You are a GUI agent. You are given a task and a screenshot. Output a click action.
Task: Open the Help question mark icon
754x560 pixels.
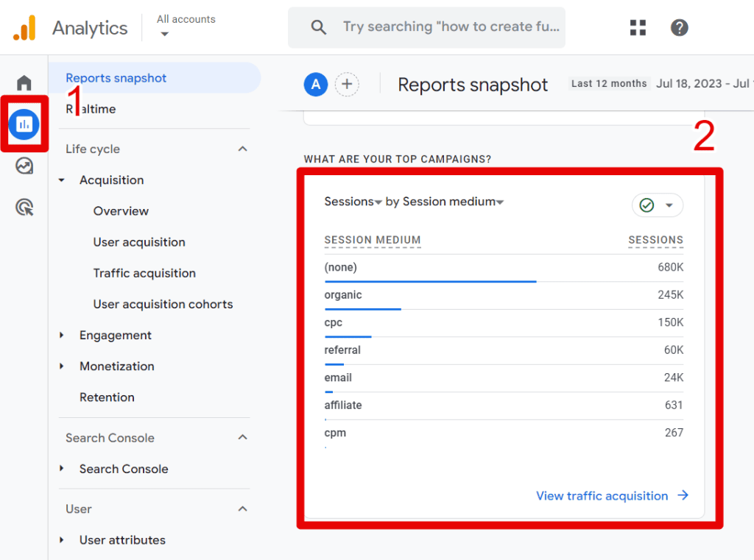pos(679,27)
